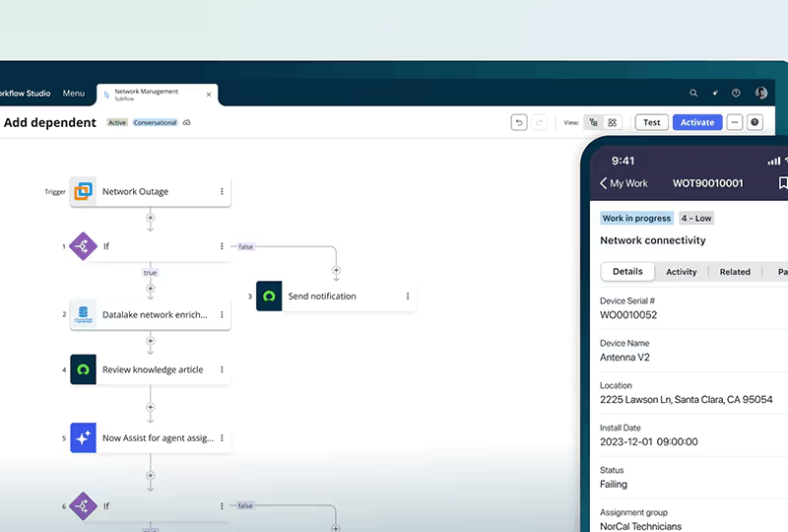Open the help question mark button

(755, 122)
